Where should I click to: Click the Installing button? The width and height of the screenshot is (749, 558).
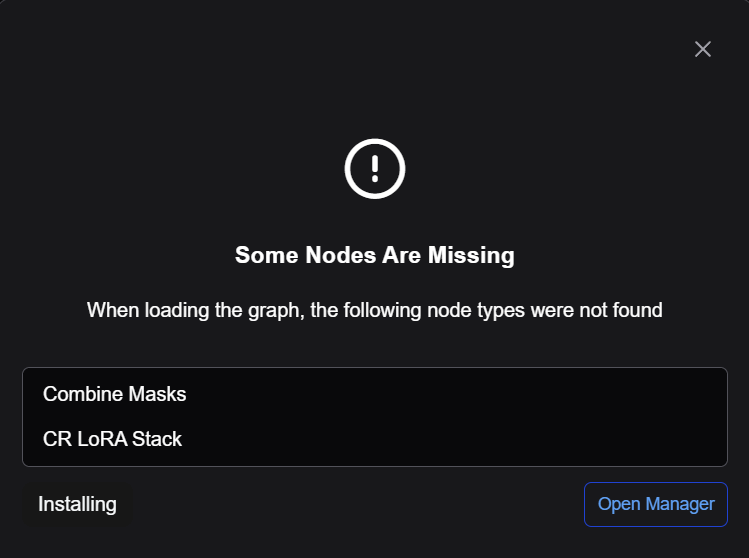click(x=77, y=504)
